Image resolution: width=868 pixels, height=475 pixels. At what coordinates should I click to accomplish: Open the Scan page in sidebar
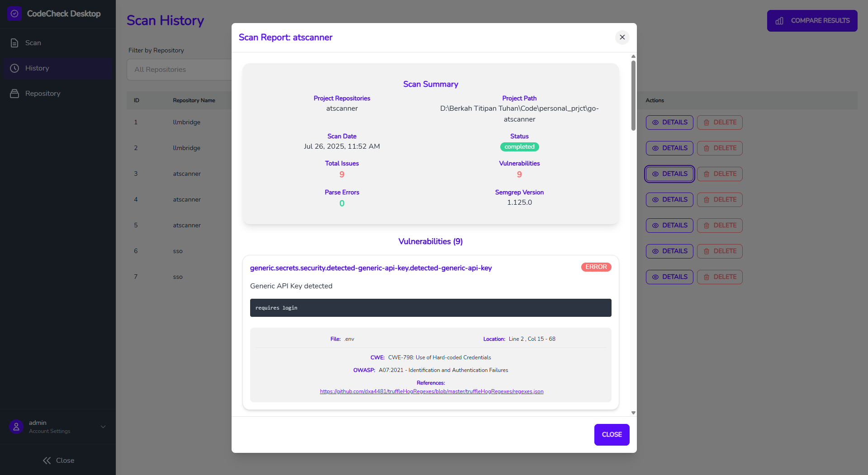point(58,43)
